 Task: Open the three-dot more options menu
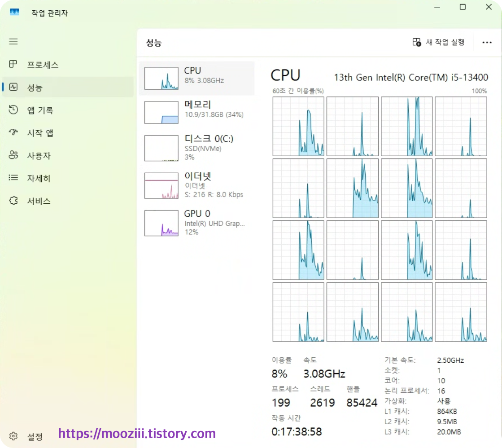(487, 42)
